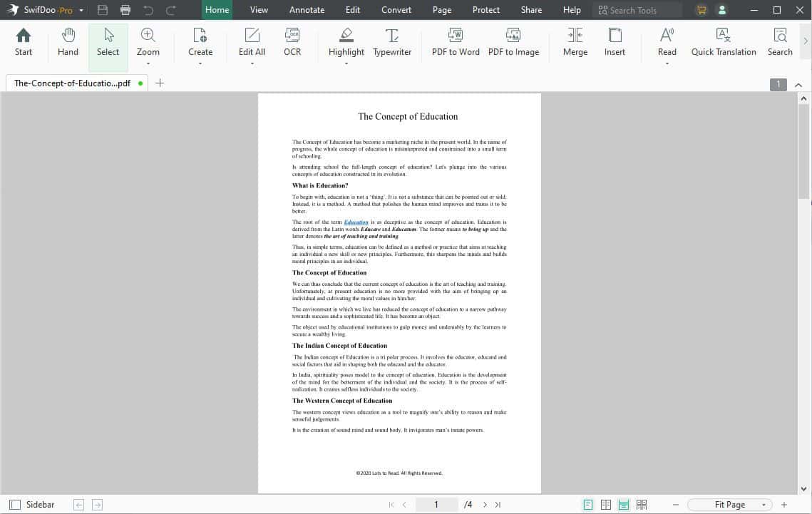This screenshot has width=812, height=514.
Task: Open the Page menu tab
Action: click(x=442, y=10)
